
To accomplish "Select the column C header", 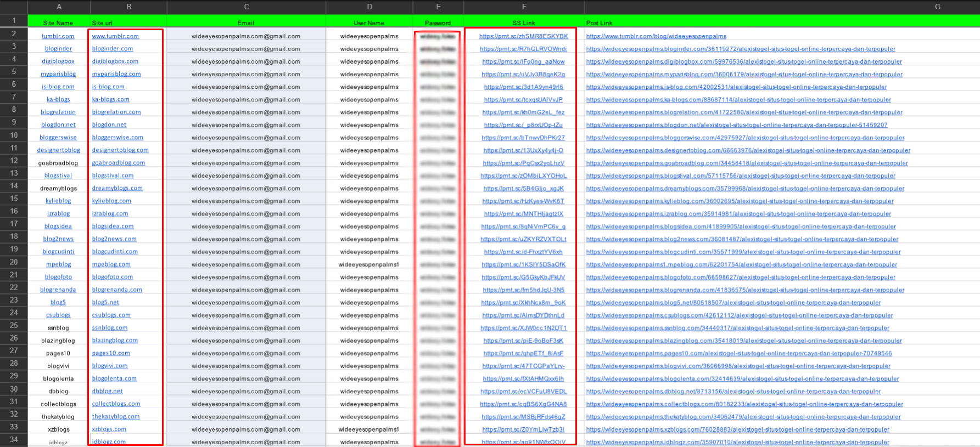I will (x=246, y=7).
